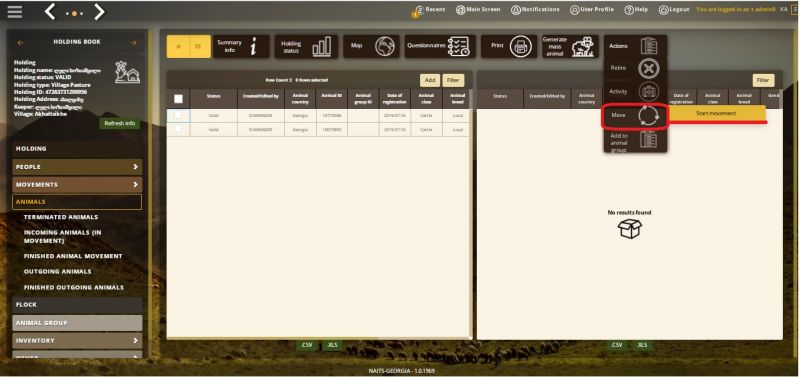Collapse the ANIMALS section

(x=77, y=202)
